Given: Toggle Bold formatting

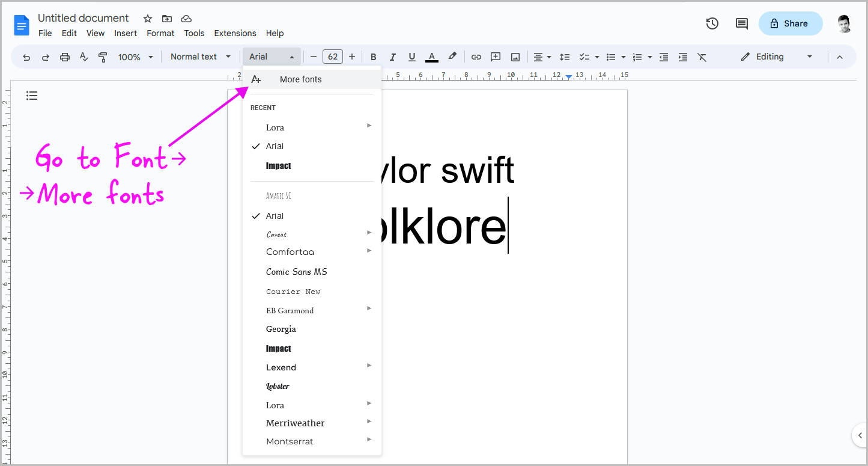Looking at the screenshot, I should [374, 57].
